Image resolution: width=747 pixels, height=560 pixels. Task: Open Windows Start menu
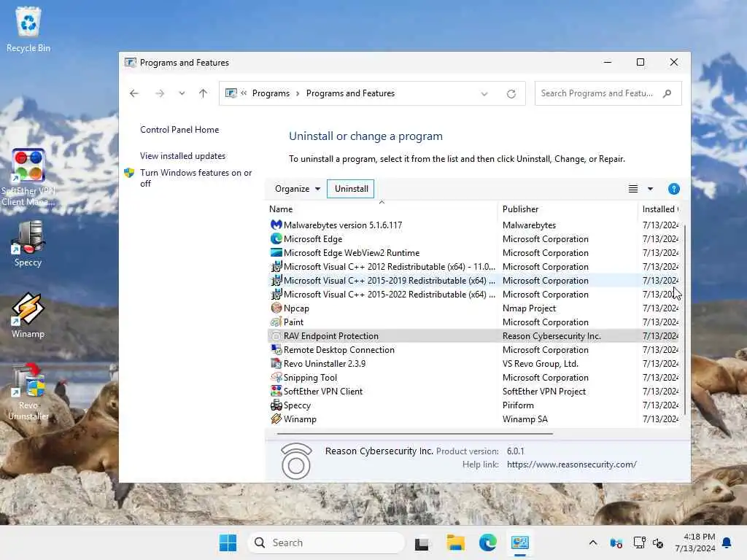(228, 542)
